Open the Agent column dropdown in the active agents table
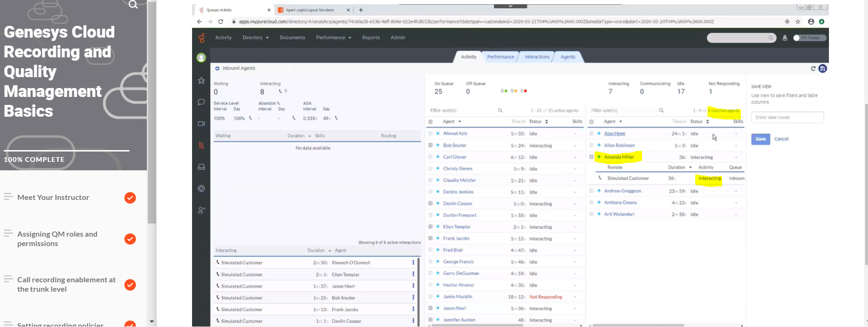868x327 pixels. point(459,122)
